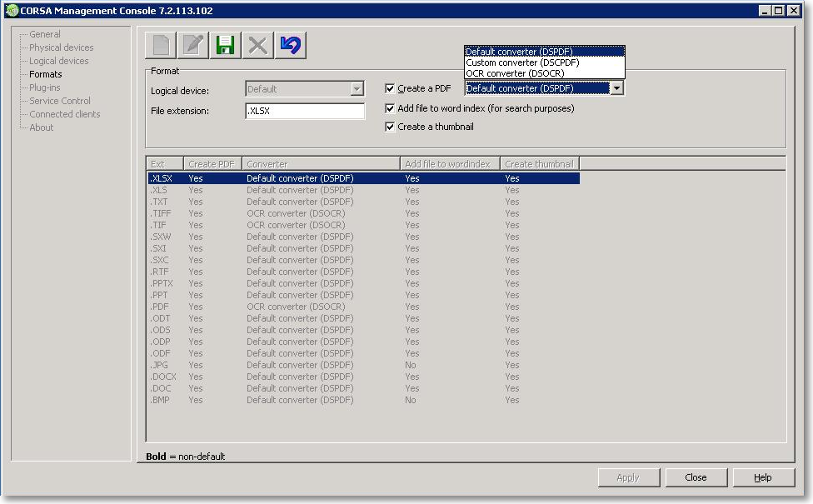Click the Edit format pencil icon
813x504 pixels.
[x=193, y=45]
